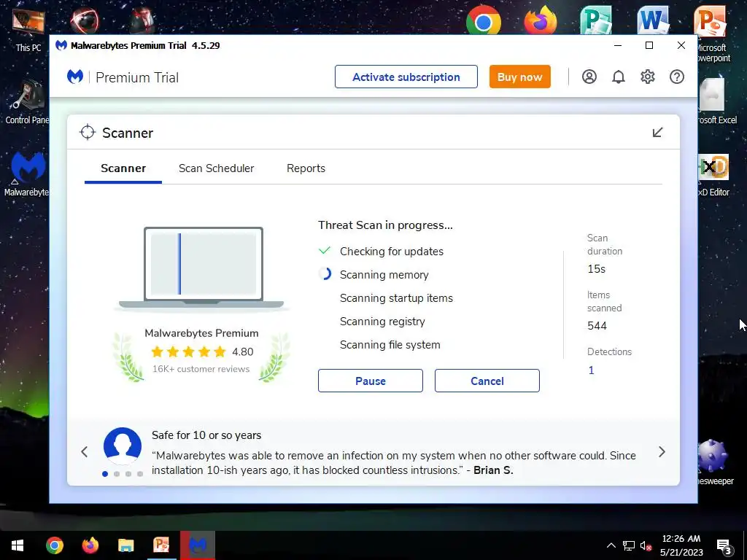Click 'Scanning registry' text
747x560 pixels.
382,322
